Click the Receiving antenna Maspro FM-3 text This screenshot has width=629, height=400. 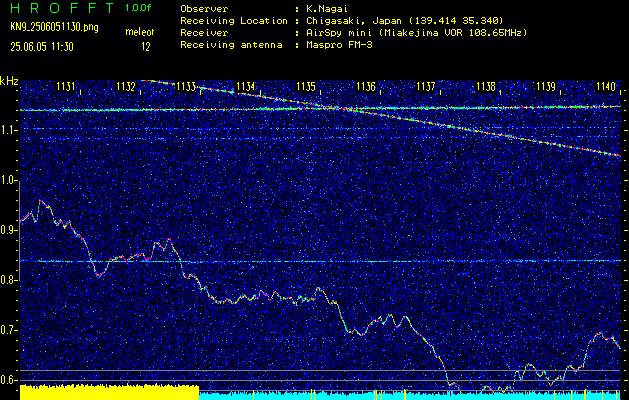coord(339,45)
